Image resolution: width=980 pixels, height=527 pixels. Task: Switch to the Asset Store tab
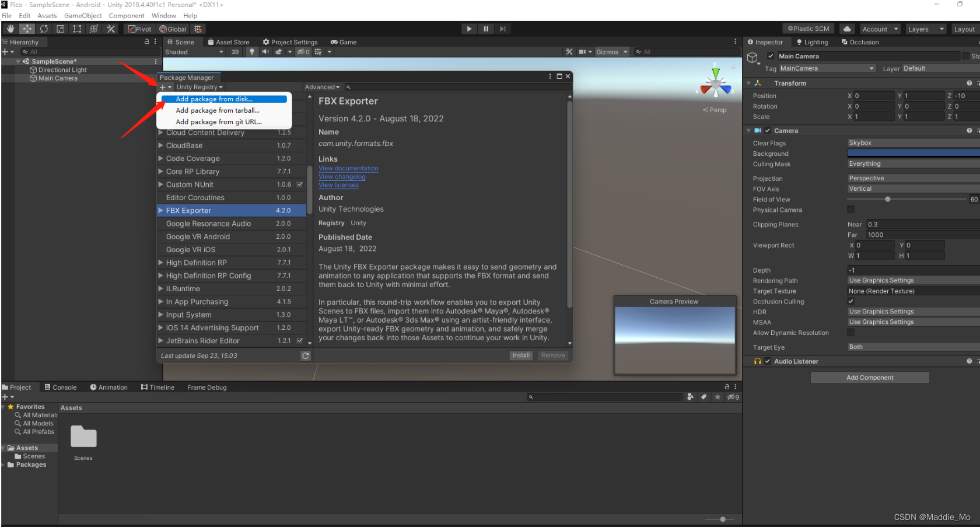(229, 42)
